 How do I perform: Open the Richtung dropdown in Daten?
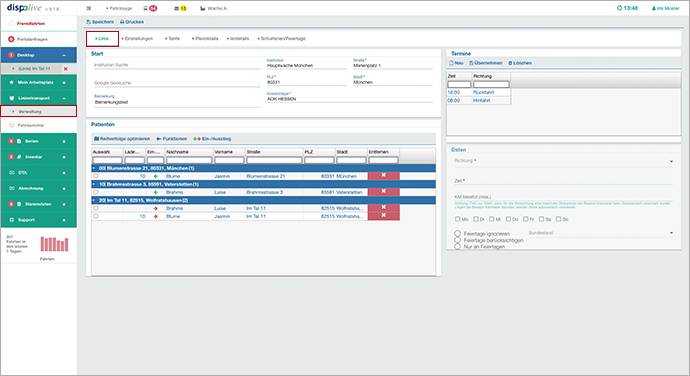pyautogui.click(x=563, y=161)
